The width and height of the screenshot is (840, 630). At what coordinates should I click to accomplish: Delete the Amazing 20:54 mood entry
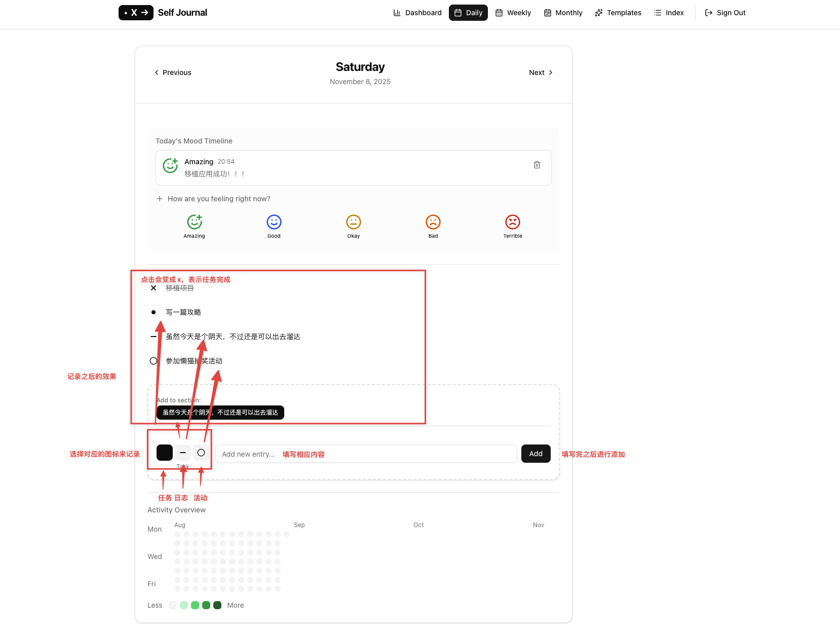click(x=537, y=165)
